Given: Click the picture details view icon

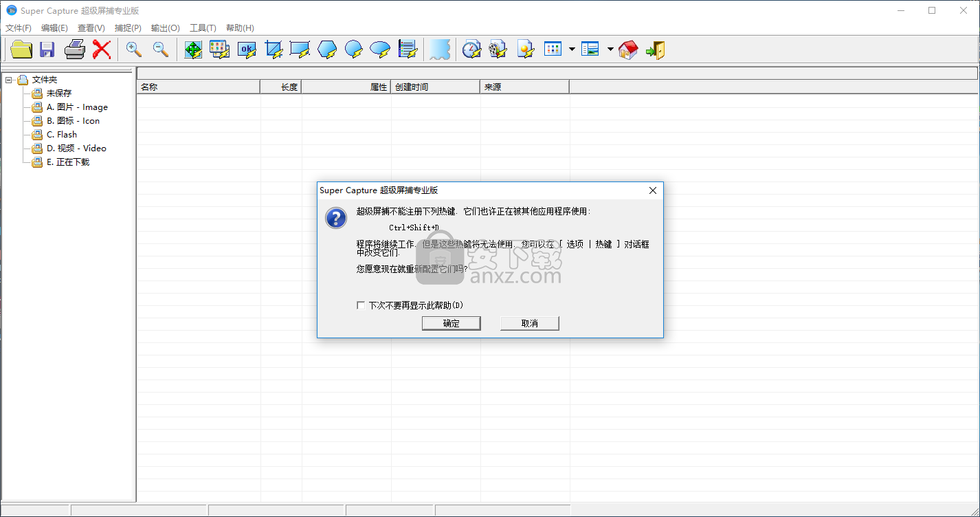Looking at the screenshot, I should (x=590, y=49).
